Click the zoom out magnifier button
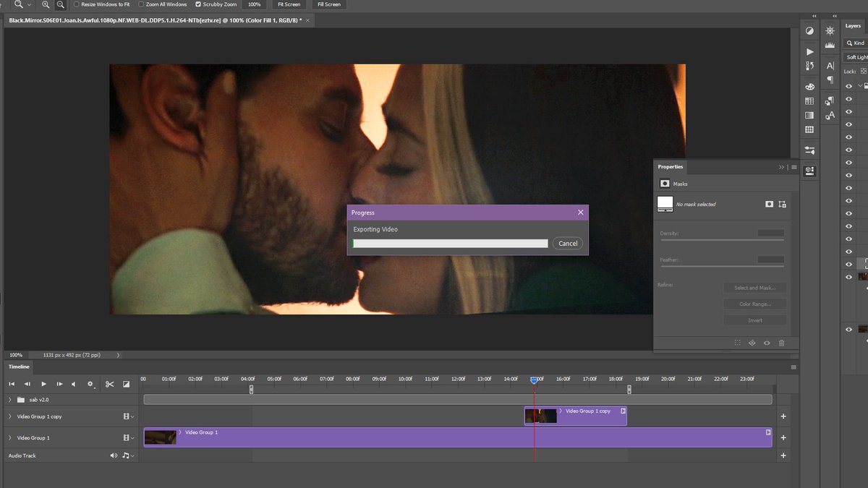Viewport: 868px width, 488px height. 60,4
